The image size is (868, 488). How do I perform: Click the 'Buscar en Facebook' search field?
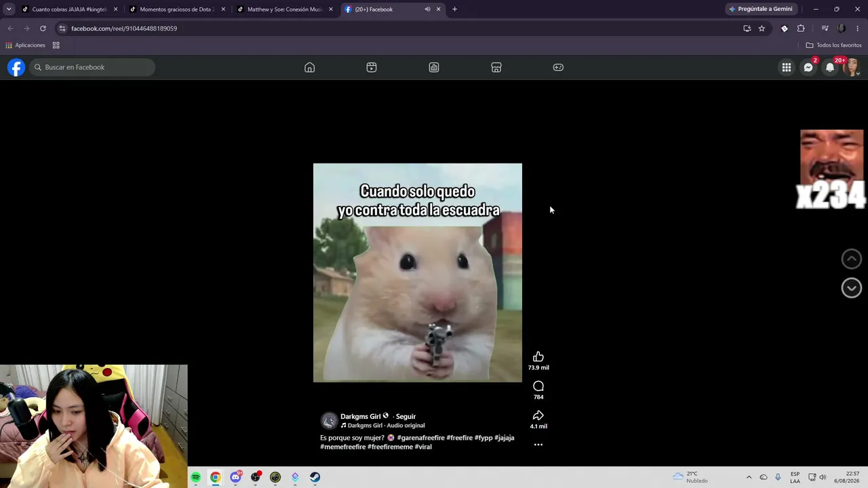pos(92,67)
